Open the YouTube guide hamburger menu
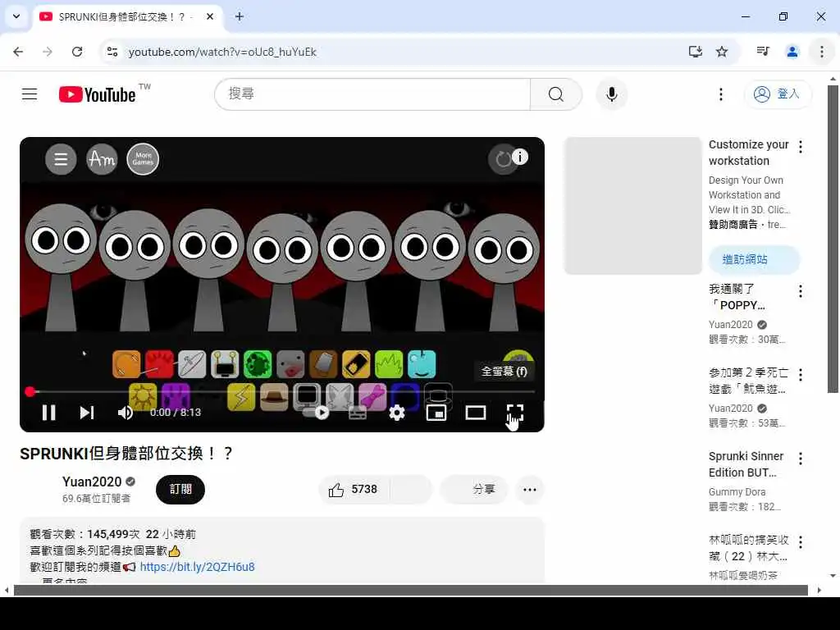The height and width of the screenshot is (630, 840). (x=30, y=94)
